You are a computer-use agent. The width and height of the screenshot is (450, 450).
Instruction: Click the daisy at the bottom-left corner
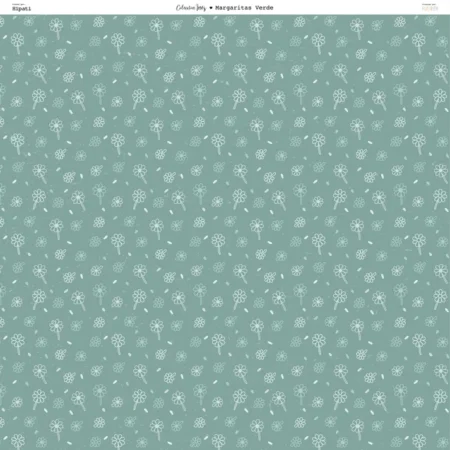[x=17, y=441]
